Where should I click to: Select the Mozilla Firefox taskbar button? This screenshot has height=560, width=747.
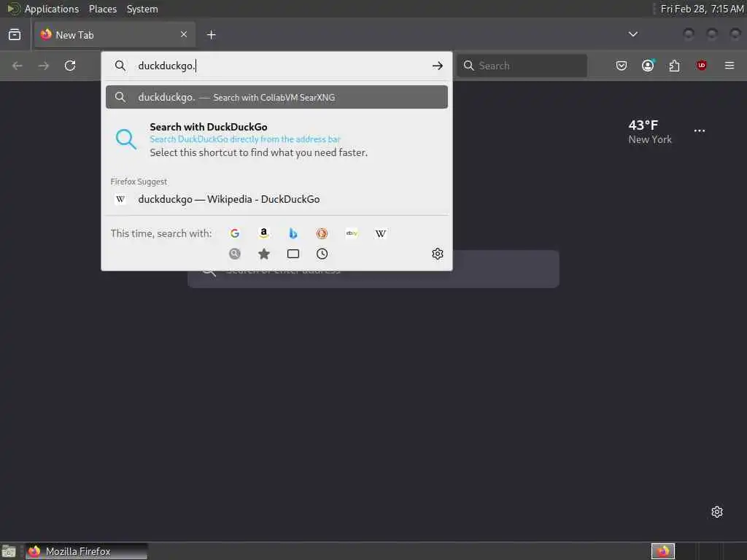click(86, 551)
